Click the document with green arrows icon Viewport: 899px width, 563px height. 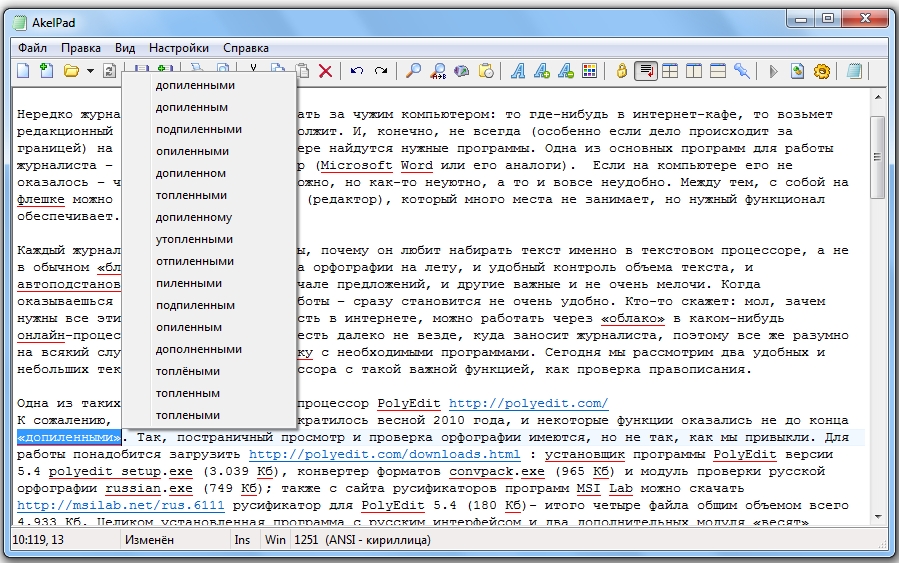click(798, 71)
